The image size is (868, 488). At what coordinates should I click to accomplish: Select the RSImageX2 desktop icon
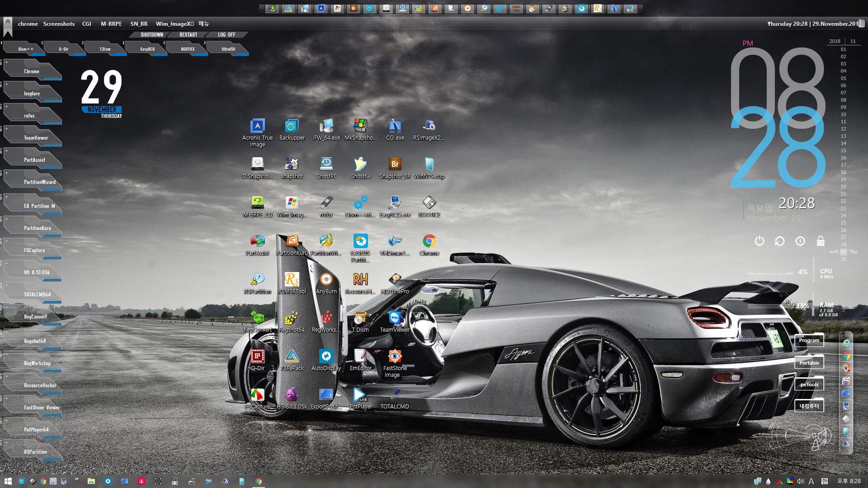click(429, 130)
